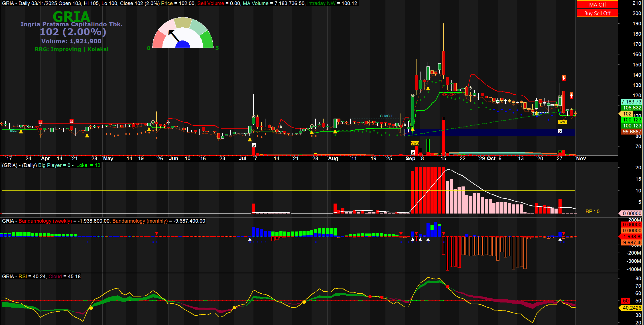Viewport: 644px width, 325px height.
Task: Toggle the MA Off button
Action: pyautogui.click(x=597, y=5)
